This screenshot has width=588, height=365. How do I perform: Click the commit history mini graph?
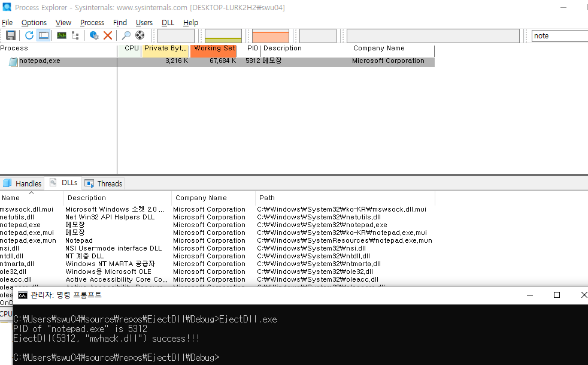(x=223, y=36)
